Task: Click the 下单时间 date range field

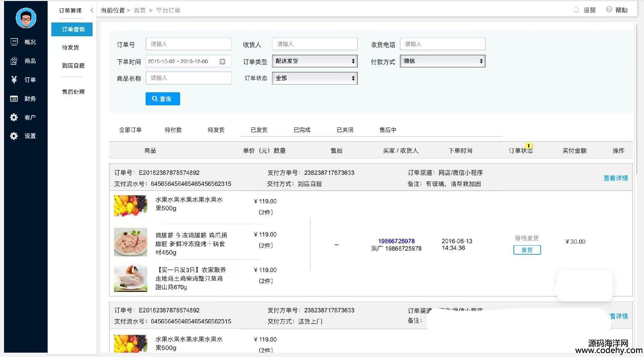Action: click(189, 61)
